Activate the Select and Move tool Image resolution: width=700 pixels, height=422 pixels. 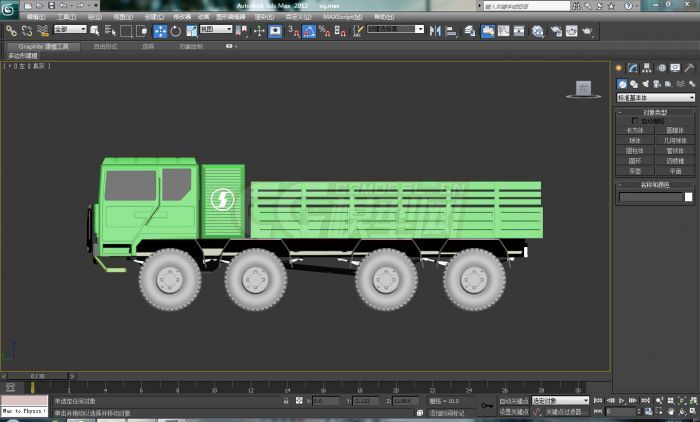pos(160,31)
